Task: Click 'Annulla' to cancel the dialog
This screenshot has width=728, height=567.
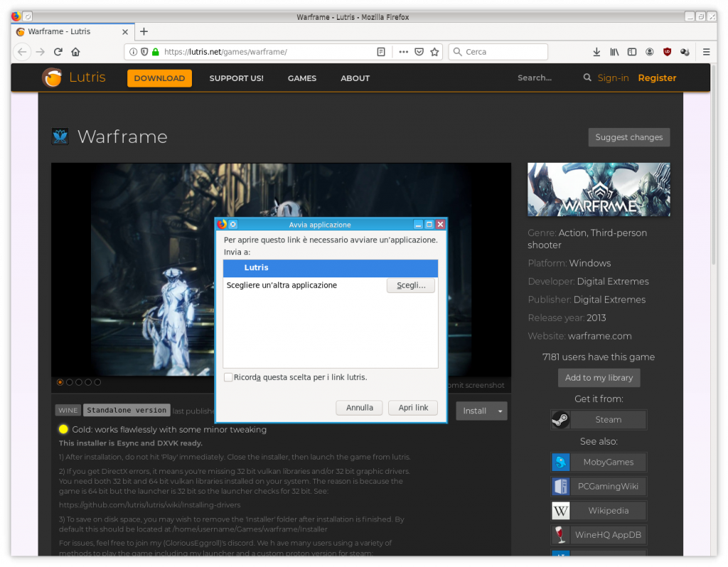Action: [359, 408]
